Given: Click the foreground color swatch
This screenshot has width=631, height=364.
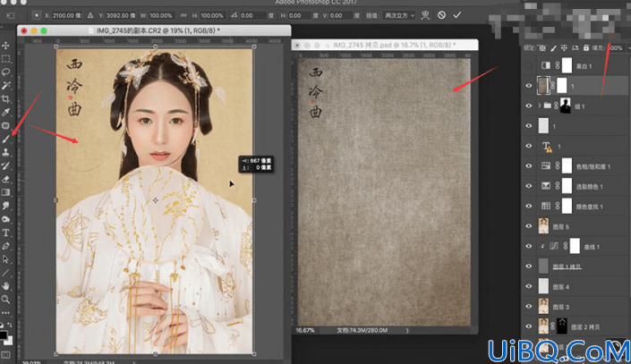Looking at the screenshot, I should pos(3,334).
